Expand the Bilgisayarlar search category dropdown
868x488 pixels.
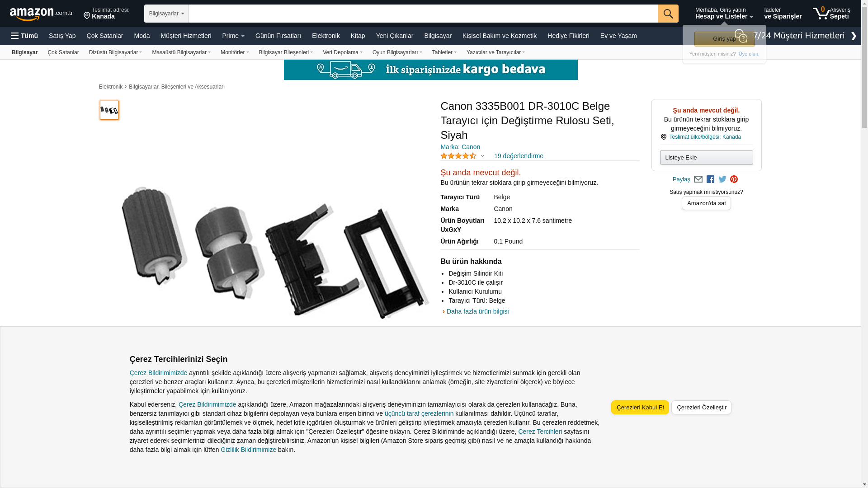tap(166, 14)
